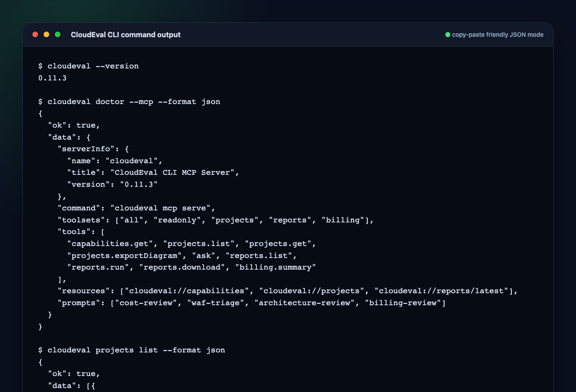Click the "ask" tool name

[x=204, y=256]
